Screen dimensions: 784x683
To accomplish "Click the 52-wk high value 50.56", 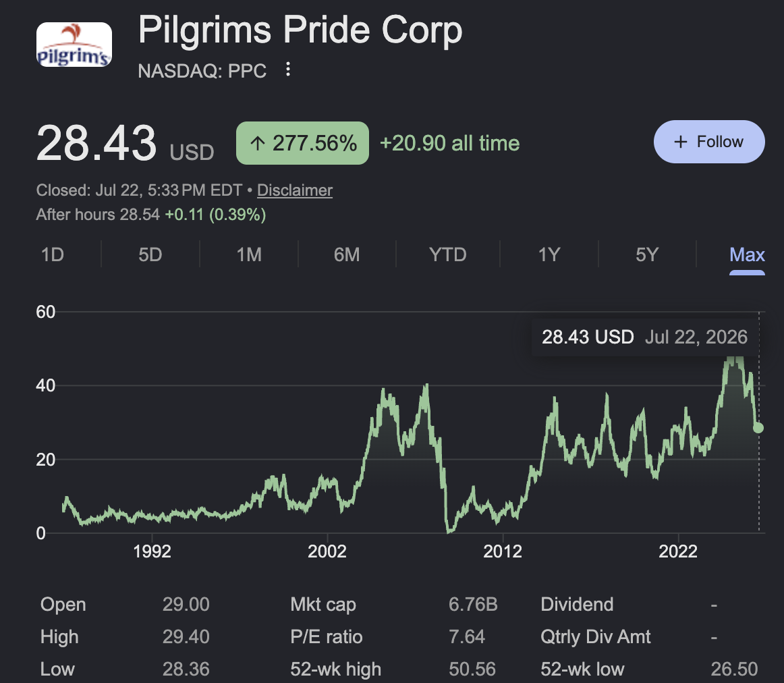I will point(472,669).
